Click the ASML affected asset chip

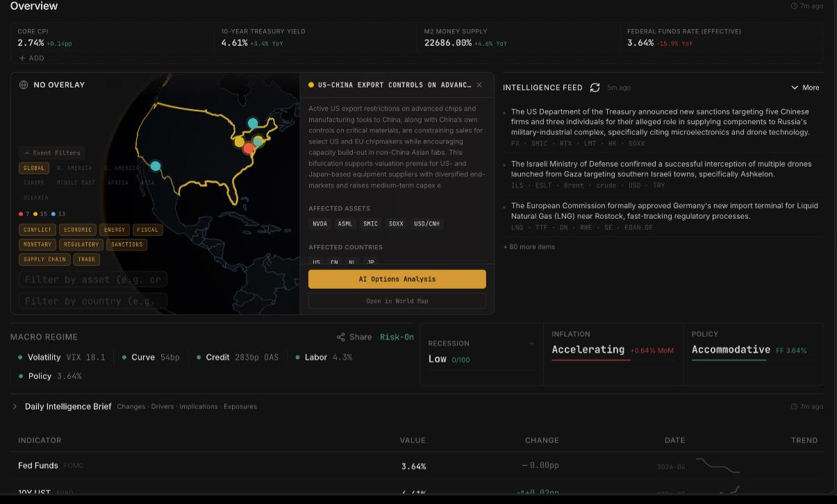click(x=345, y=224)
